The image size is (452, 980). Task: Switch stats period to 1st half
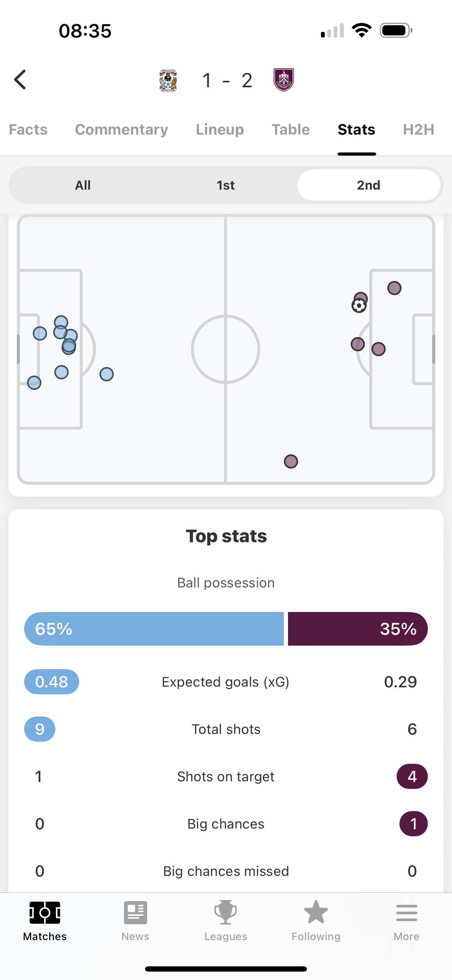click(x=226, y=185)
